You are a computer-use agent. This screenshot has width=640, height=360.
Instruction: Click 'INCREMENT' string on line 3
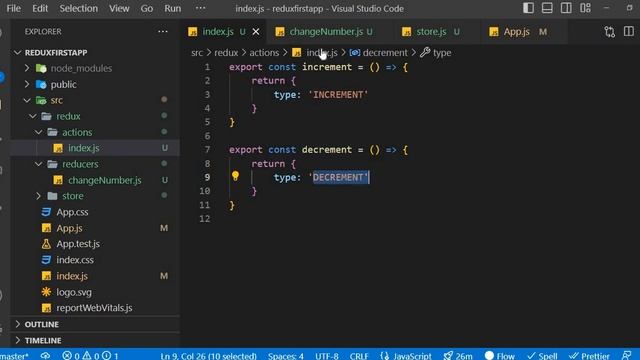coord(338,95)
